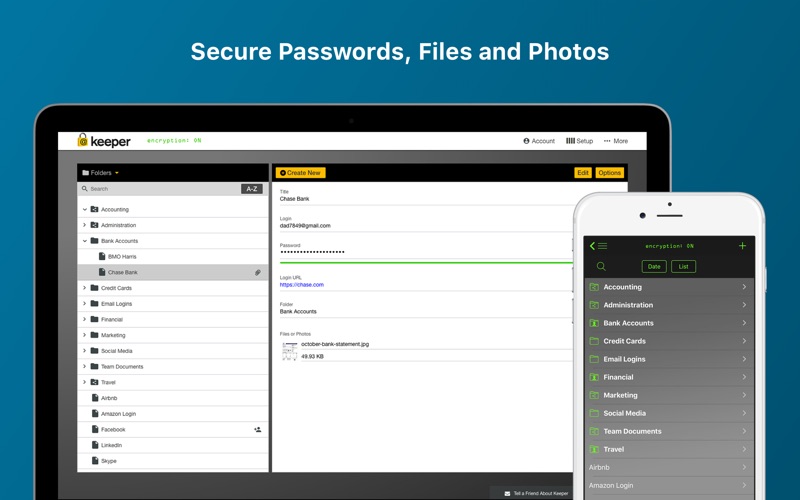Open the More menu
This screenshot has height=500, width=800.
point(616,141)
